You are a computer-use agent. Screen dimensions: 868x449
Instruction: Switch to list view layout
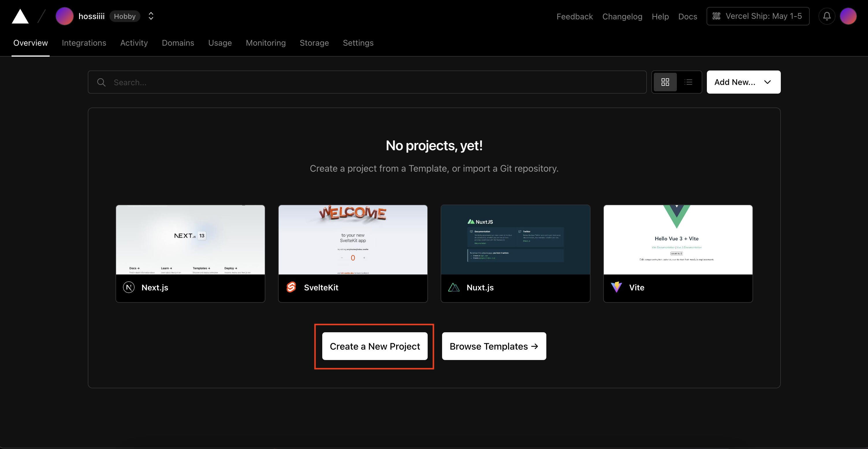689,82
